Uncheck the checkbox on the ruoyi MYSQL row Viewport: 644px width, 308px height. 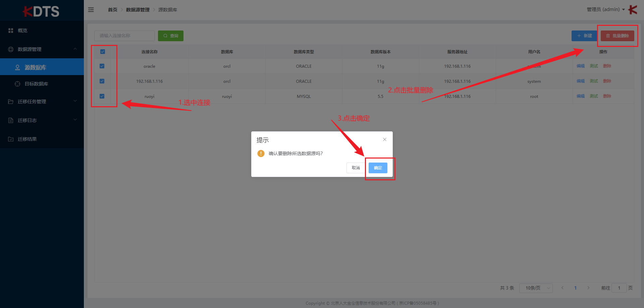pyautogui.click(x=102, y=96)
